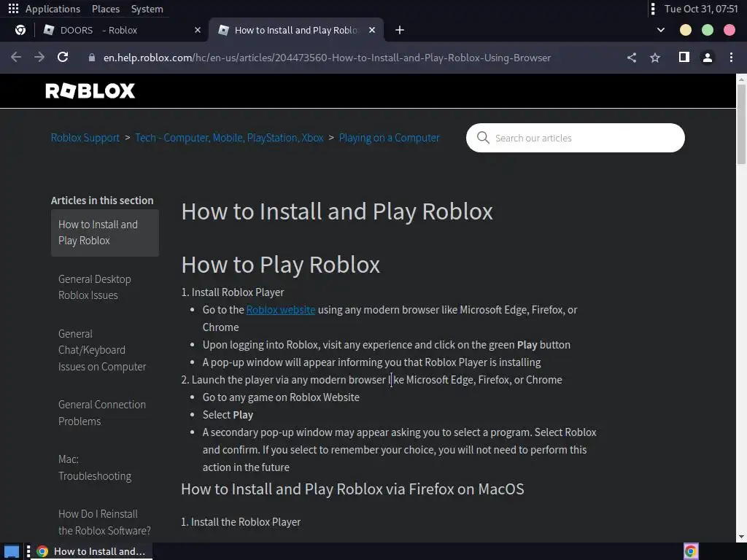Follow the Roblox website hyperlink
Viewport: 747px width, 560px height.
[281, 309]
